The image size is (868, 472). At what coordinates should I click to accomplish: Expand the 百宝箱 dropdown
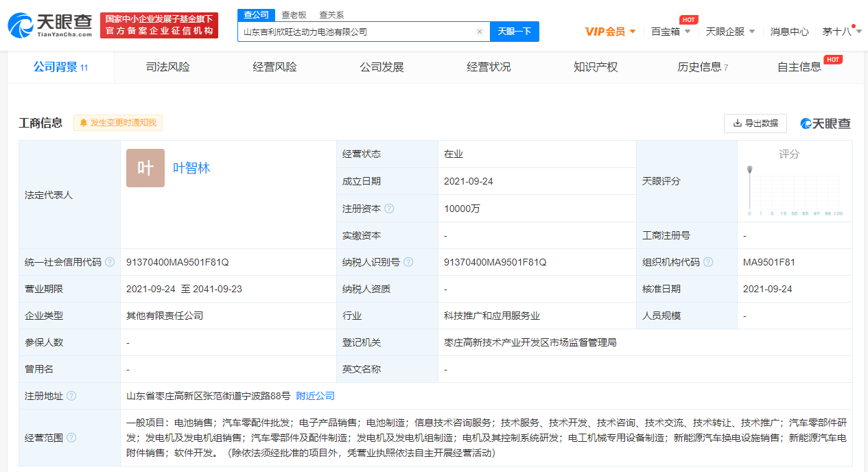click(x=670, y=32)
